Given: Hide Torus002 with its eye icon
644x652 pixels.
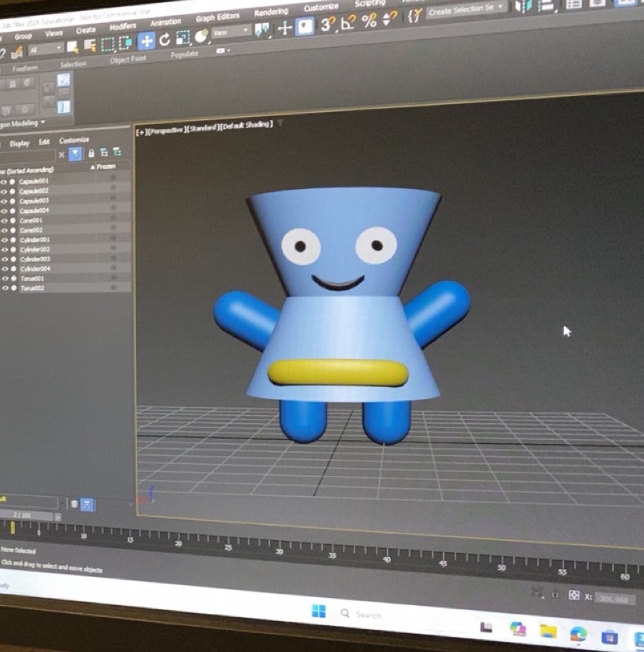Looking at the screenshot, I should pos(5,288).
